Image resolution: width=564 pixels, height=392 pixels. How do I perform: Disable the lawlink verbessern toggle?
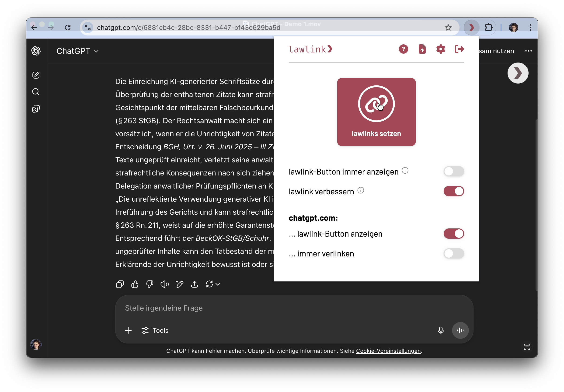pos(453,191)
